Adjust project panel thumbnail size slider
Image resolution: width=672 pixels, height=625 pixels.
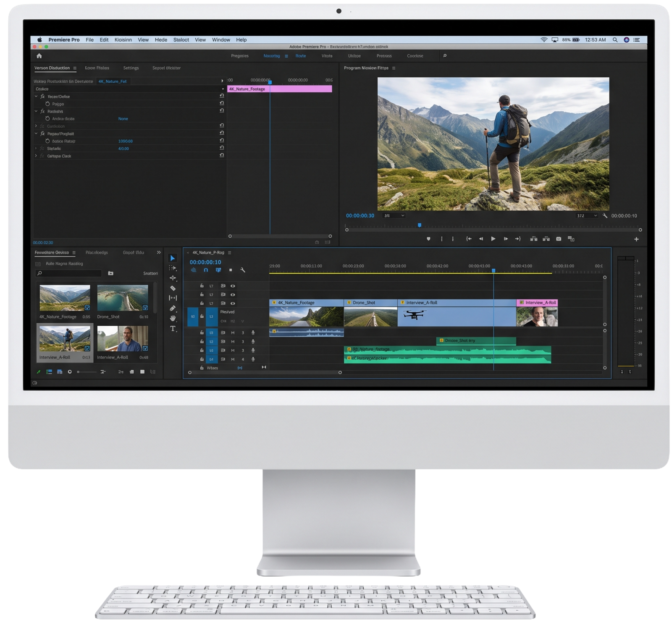(87, 372)
